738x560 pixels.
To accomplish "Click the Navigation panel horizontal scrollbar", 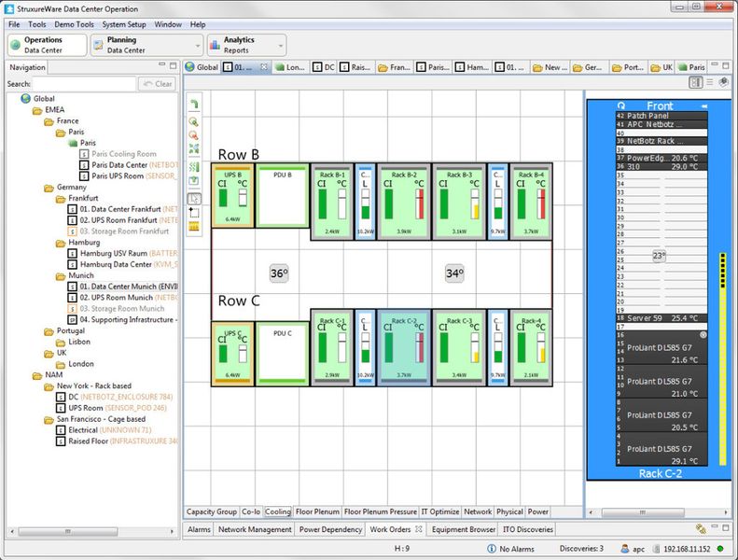I will [68, 531].
